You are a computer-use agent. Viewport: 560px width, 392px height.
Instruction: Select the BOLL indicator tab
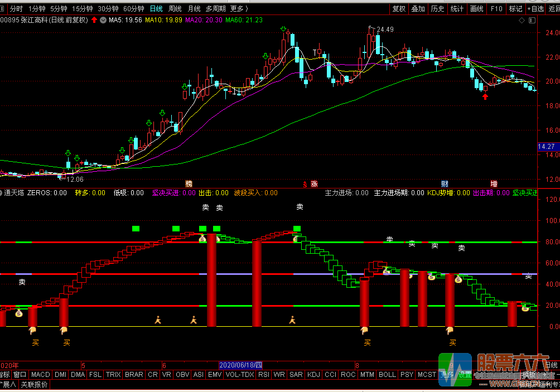(x=387, y=375)
